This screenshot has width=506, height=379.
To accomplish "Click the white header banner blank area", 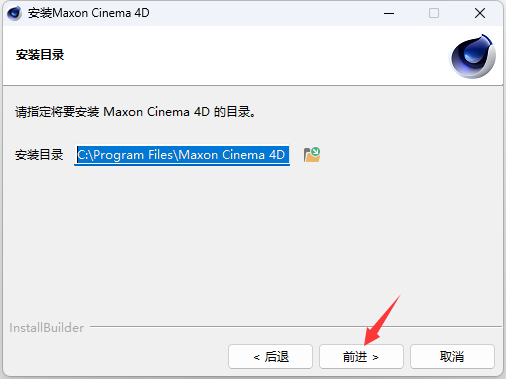I will pos(250,55).
